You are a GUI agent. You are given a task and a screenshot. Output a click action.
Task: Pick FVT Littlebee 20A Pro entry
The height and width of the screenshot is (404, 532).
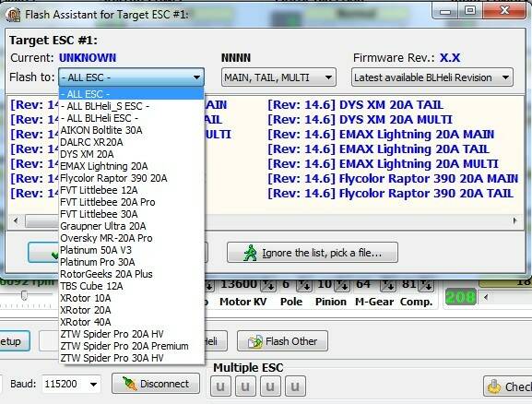coord(131,202)
